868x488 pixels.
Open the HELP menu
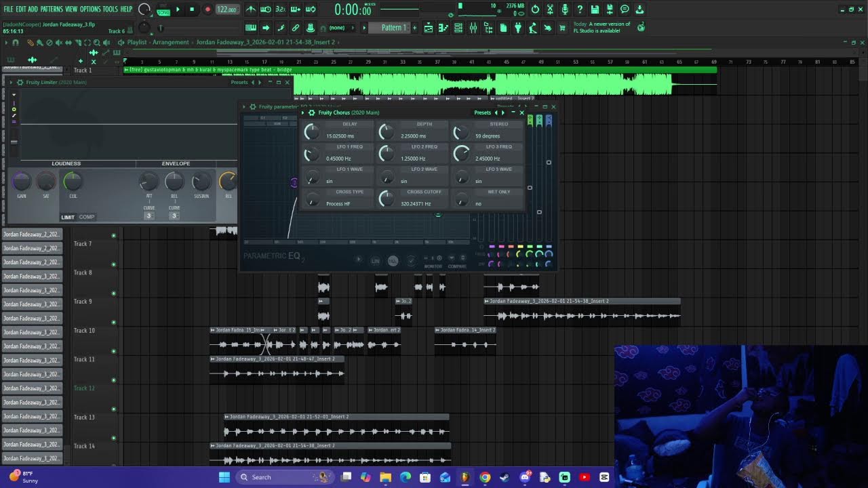126,9
